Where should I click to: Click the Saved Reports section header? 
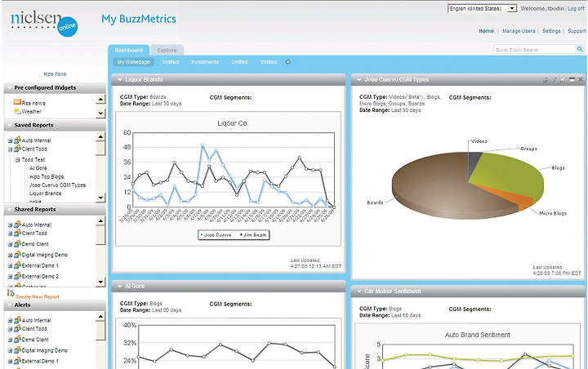[x=55, y=125]
